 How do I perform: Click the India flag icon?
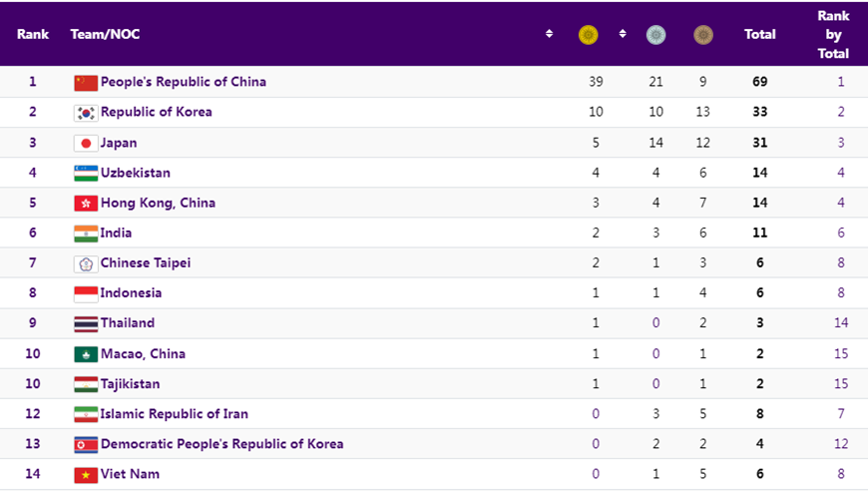pos(86,234)
